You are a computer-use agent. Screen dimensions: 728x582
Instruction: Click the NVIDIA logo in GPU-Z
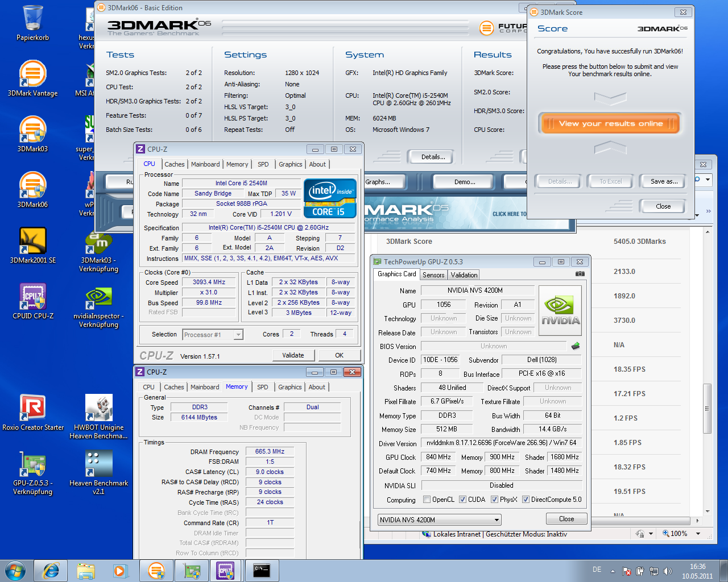pos(560,310)
